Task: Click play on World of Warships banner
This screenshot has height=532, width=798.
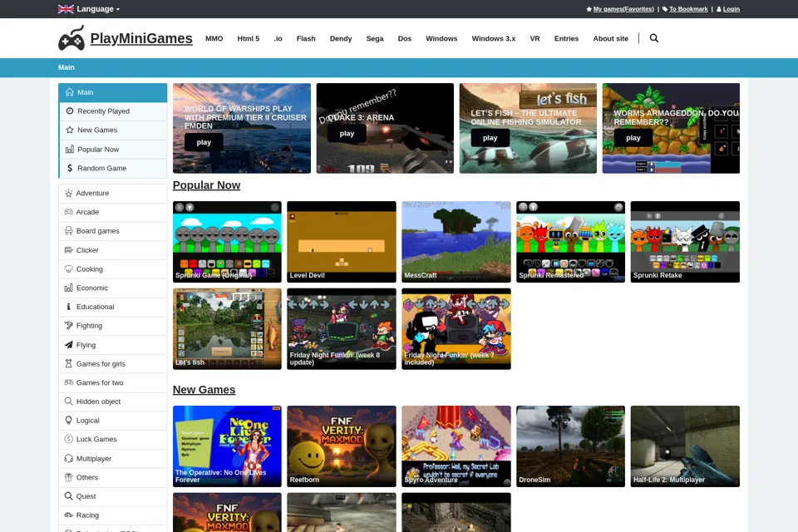Action: [204, 142]
